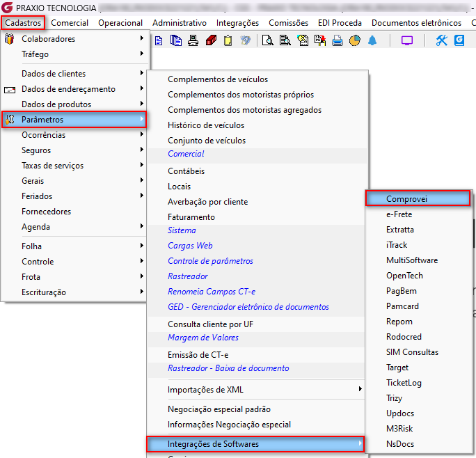Select the highlighted Parâmetros entry
The width and height of the screenshot is (476, 458).
pyautogui.click(x=74, y=120)
